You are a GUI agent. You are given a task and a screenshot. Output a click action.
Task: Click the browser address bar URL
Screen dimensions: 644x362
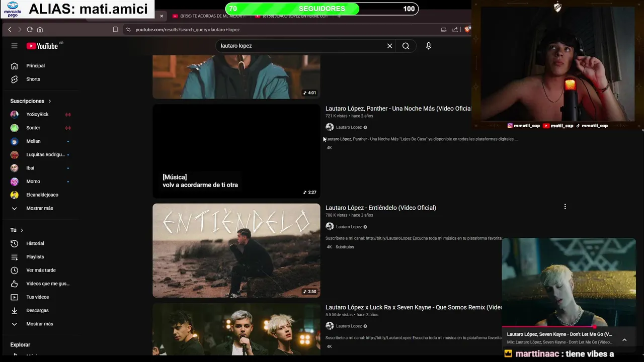pyautogui.click(x=188, y=30)
